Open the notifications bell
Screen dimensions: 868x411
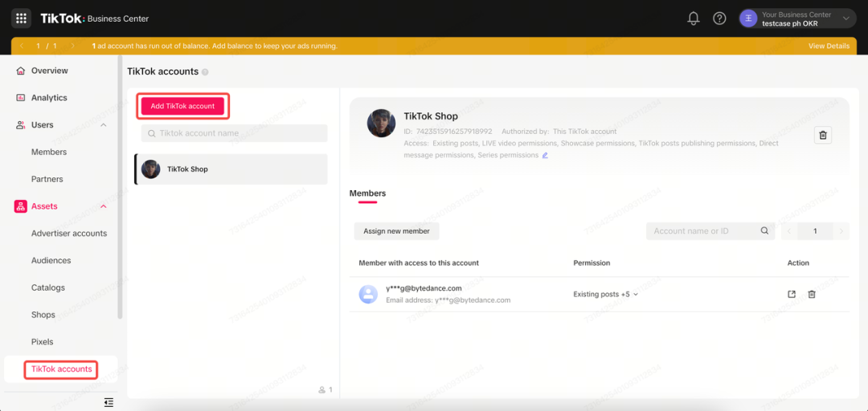693,18
